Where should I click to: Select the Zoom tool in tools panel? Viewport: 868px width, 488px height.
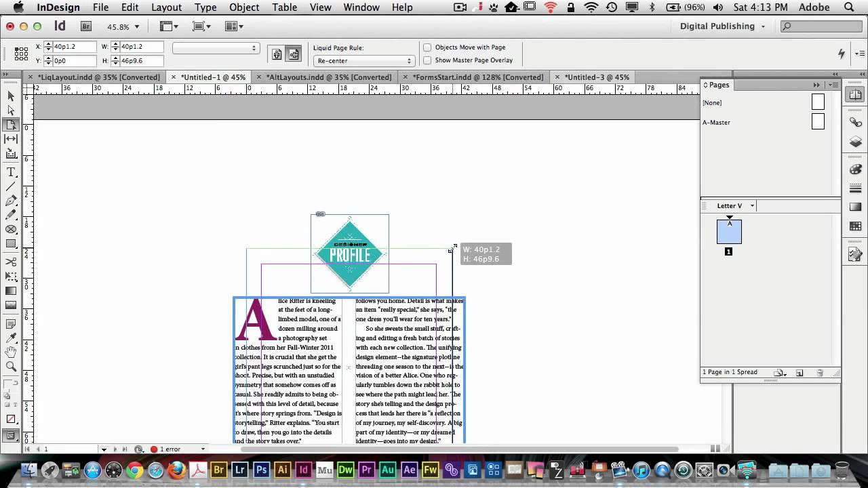pos(11,366)
